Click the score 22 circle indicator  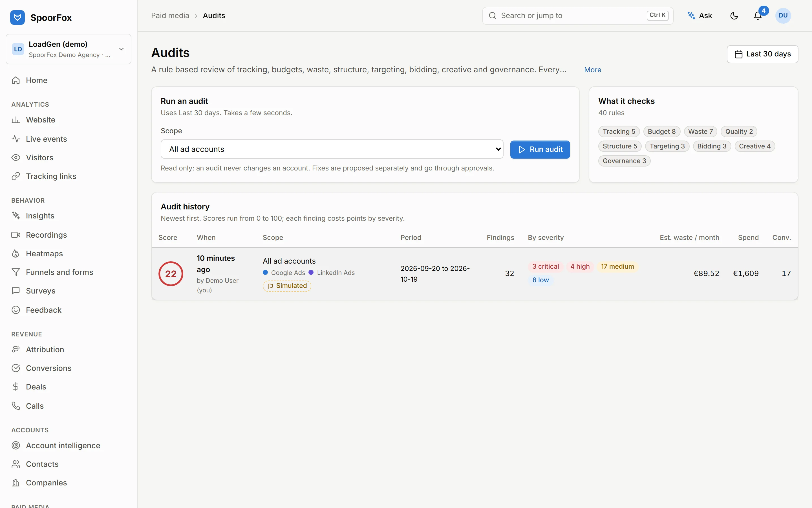(171, 274)
